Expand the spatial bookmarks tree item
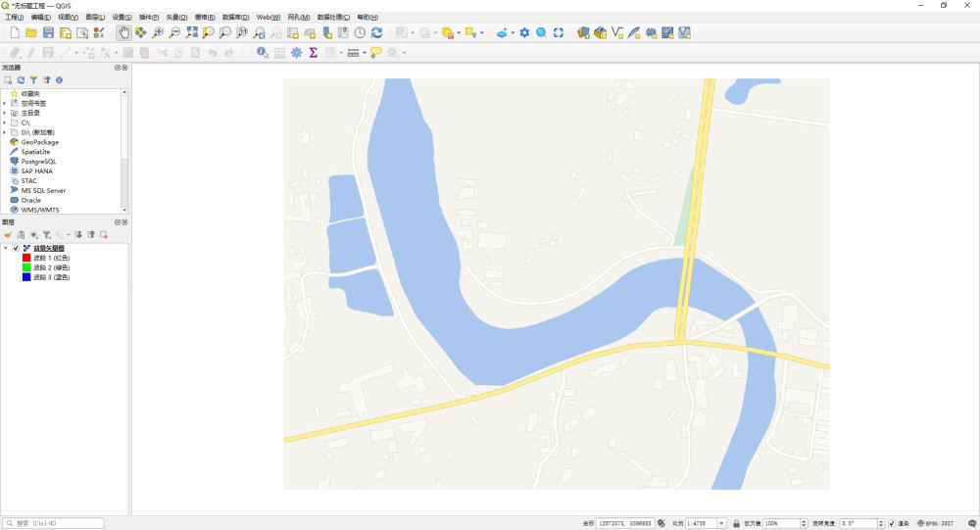Viewport: 980px width, 530px height. coord(4,103)
